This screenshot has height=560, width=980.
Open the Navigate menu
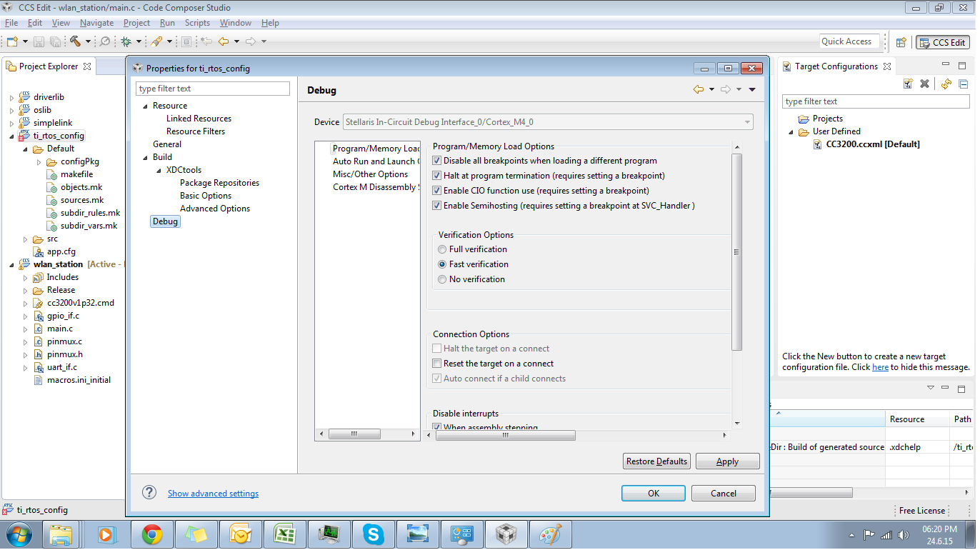pos(96,23)
